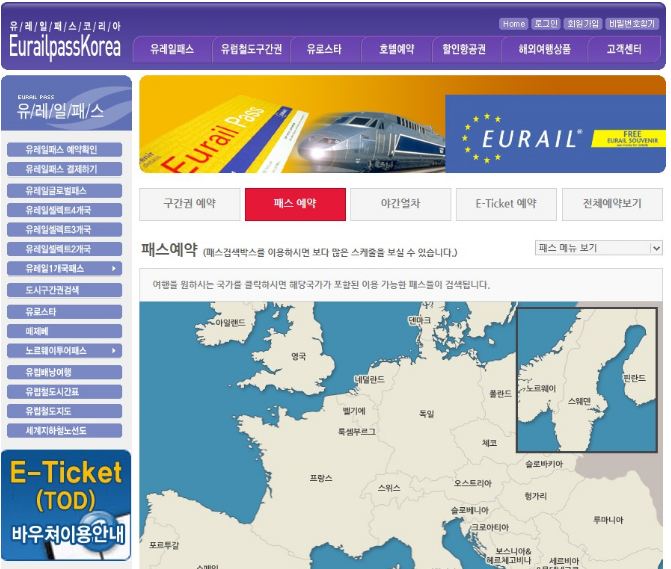
Task: Open the 고객센터 top menu
Action: click(624, 49)
